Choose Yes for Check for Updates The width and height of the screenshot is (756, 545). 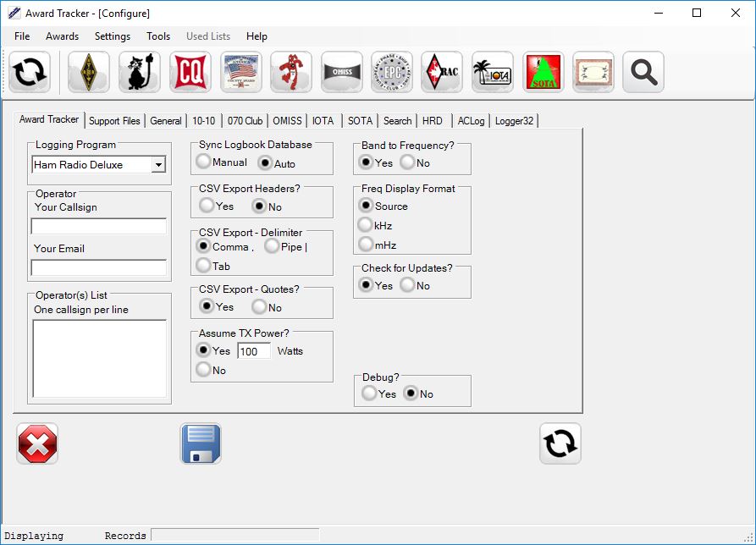tap(376, 285)
